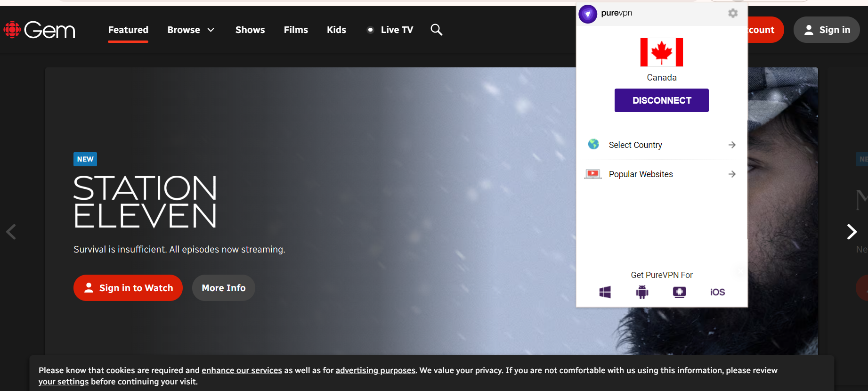Click the red account button behind PureVPN
The height and width of the screenshot is (391, 868).
(x=765, y=30)
